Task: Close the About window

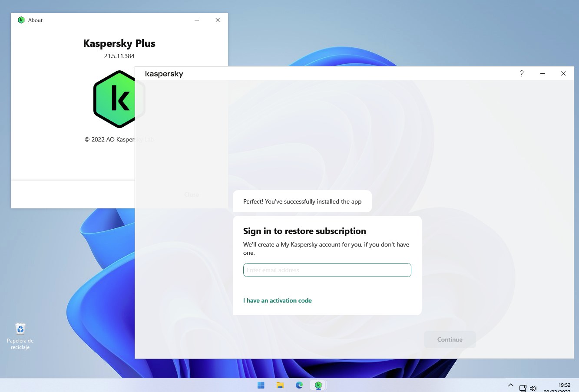Action: 218,20
